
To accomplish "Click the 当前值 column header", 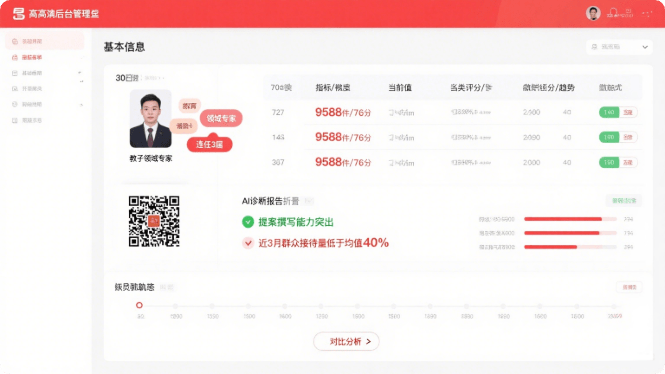I will point(400,88).
